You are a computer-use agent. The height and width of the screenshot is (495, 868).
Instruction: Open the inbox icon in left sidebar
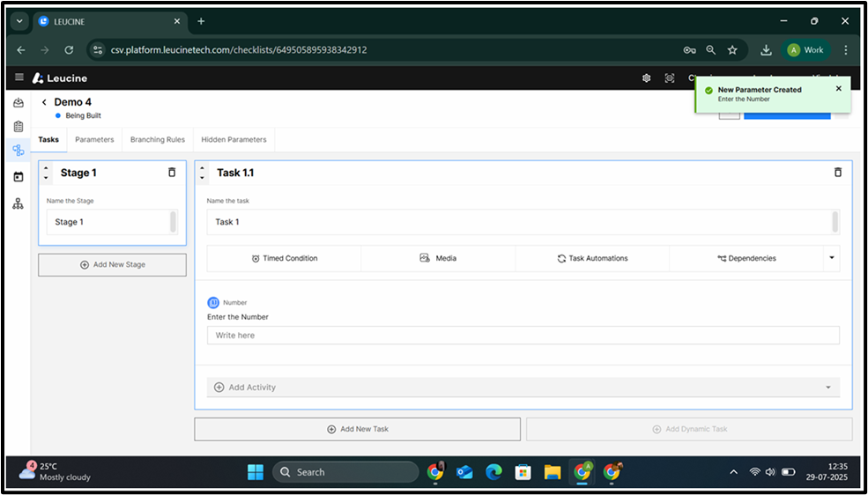pos(19,103)
